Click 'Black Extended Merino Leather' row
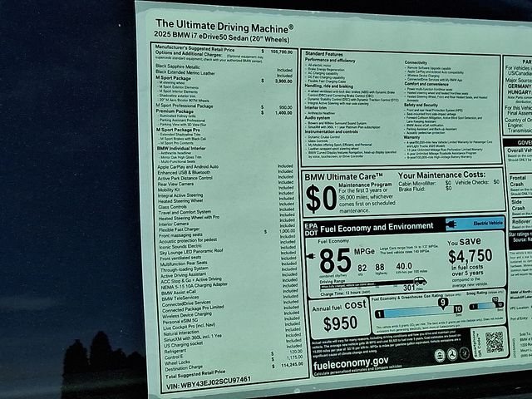Image resolution: width=532 pixels, height=399 pixels. click(185, 72)
